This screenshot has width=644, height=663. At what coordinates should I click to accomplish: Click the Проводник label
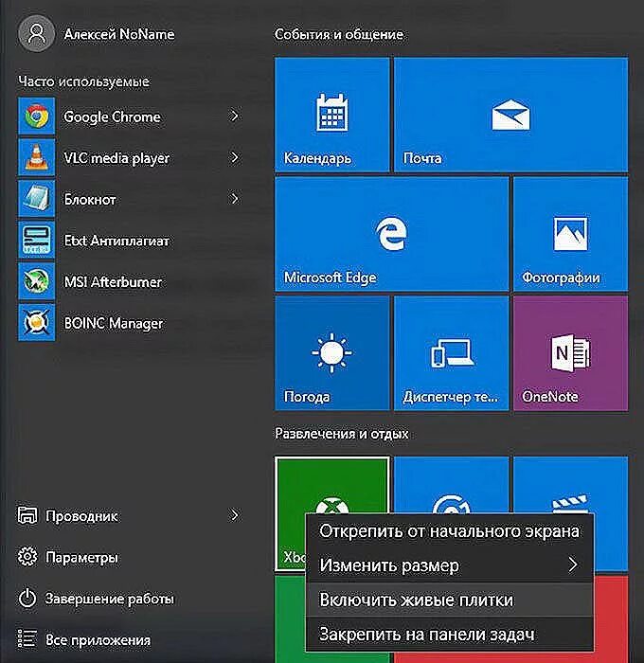point(81,516)
